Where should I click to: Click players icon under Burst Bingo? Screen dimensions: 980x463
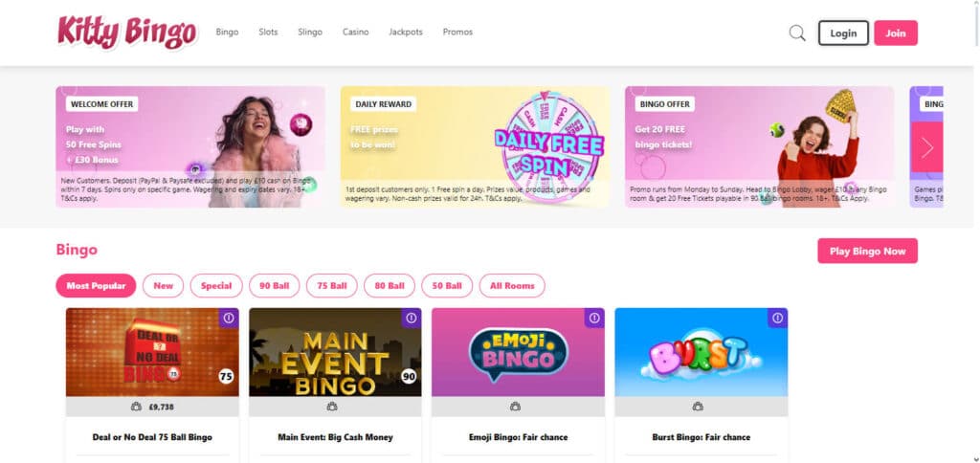[x=698, y=407]
